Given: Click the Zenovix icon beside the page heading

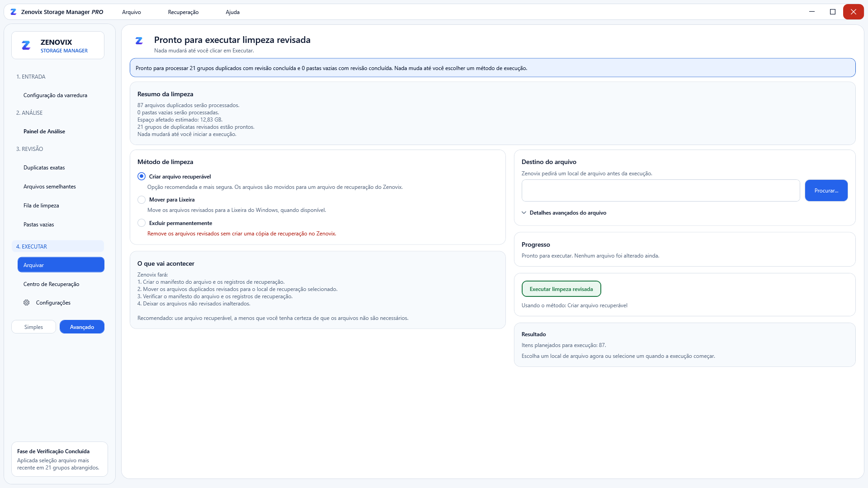Looking at the screenshot, I should [139, 41].
